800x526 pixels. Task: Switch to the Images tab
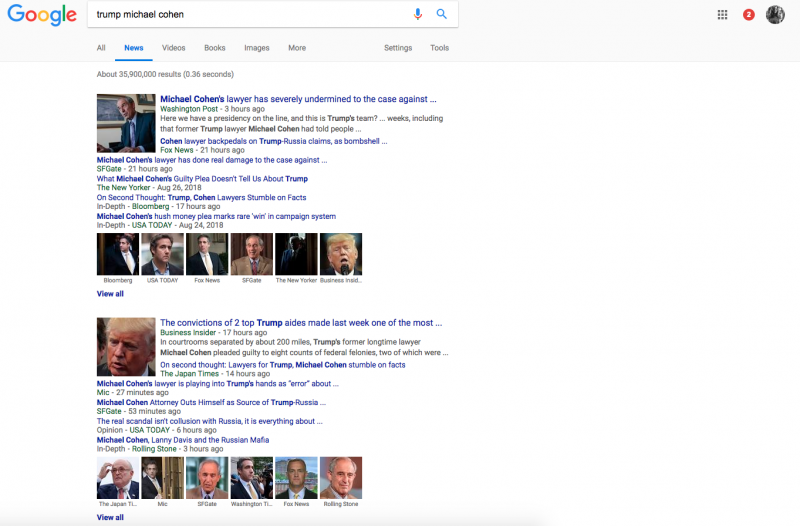click(257, 48)
